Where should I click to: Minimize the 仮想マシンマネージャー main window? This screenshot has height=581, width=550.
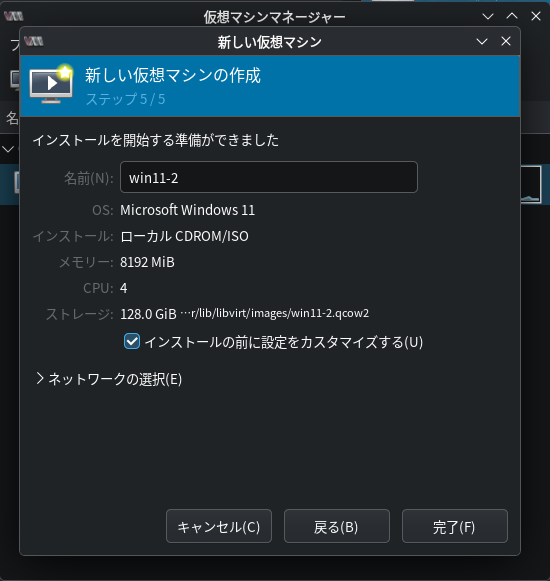[488, 16]
